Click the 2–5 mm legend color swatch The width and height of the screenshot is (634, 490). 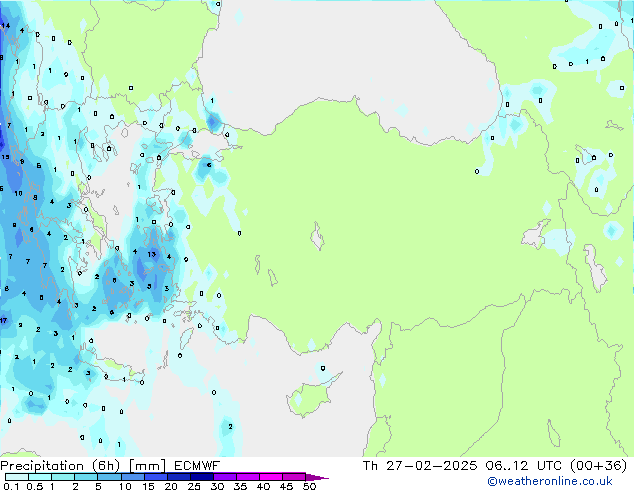[x=86, y=477]
